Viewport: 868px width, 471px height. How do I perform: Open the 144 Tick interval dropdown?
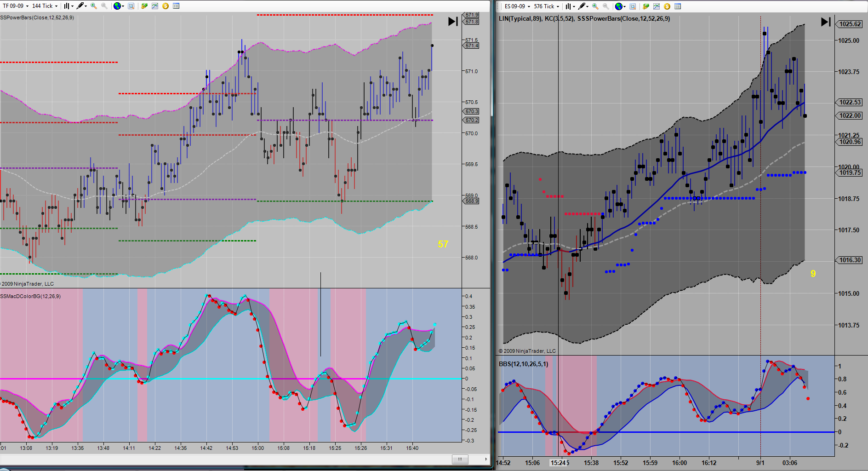pos(45,6)
